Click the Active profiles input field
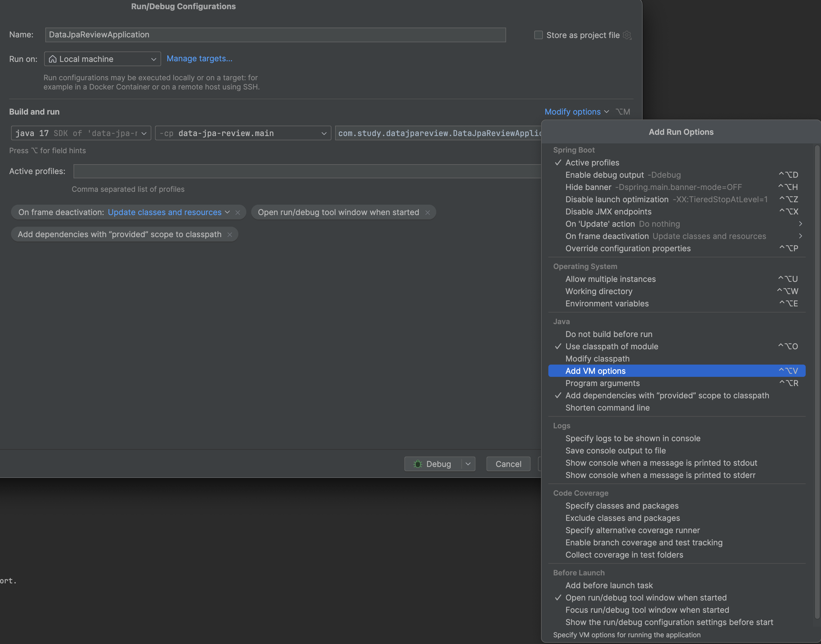 [307, 171]
